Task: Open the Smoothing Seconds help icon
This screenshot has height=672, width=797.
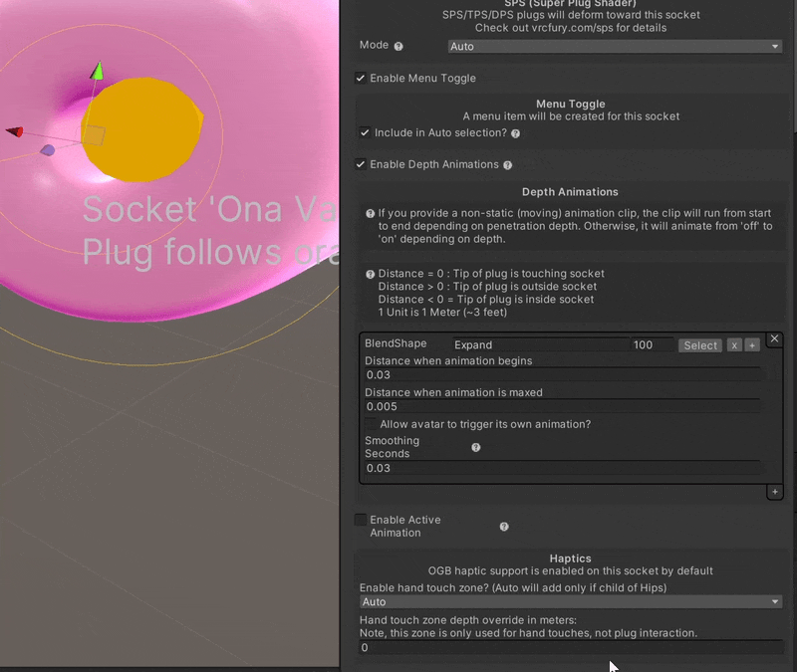Action: [x=475, y=446]
